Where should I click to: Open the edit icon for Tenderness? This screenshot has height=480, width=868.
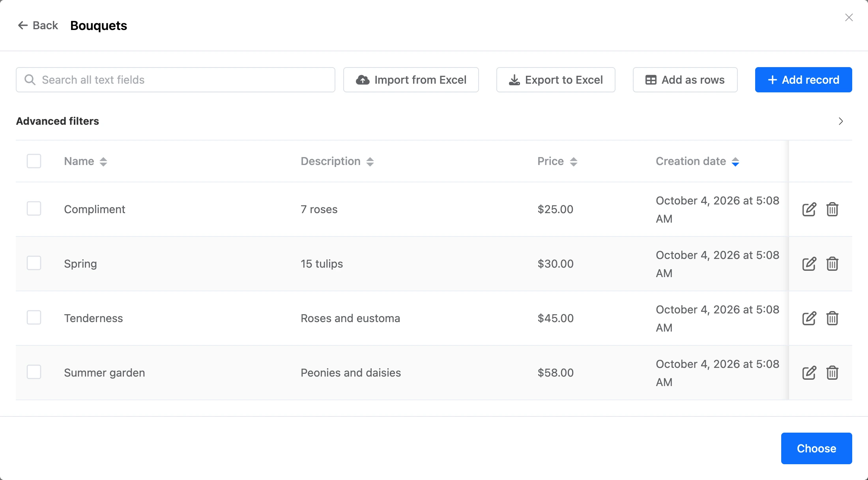(809, 318)
